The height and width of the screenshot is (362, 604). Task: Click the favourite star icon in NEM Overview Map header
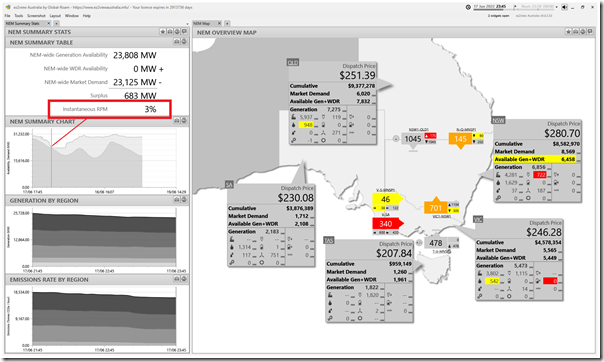point(569,32)
